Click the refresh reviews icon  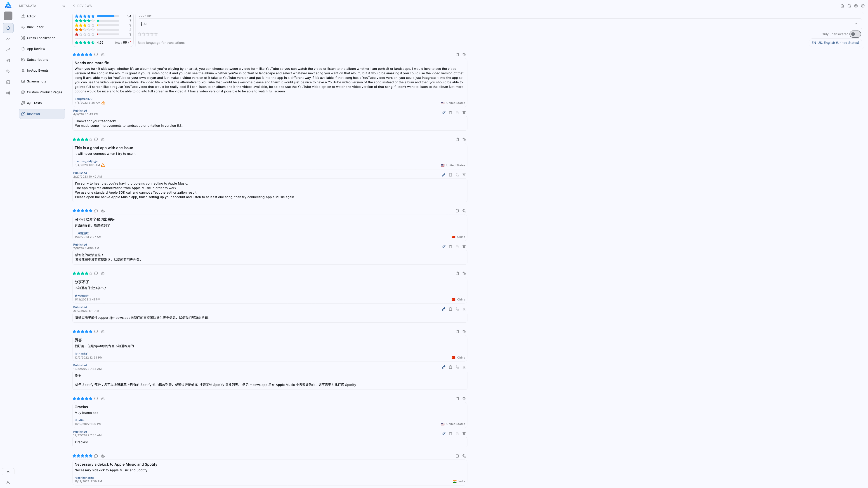[x=849, y=6]
